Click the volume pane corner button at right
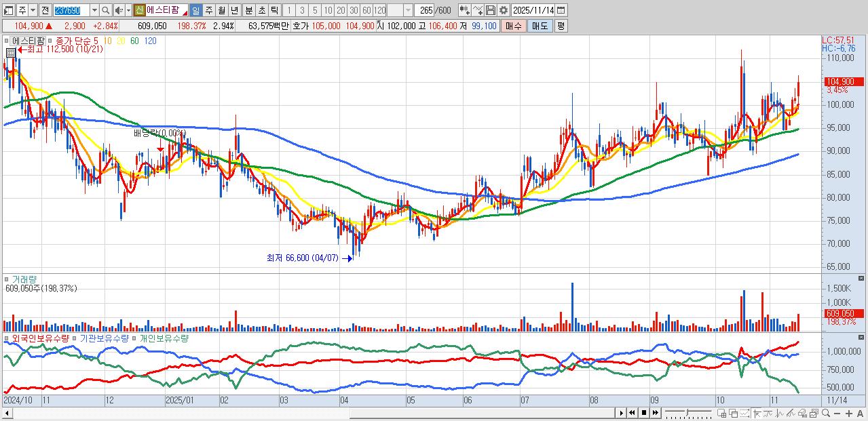Viewport: 868px width, 421px height. pyautogui.click(x=862, y=278)
